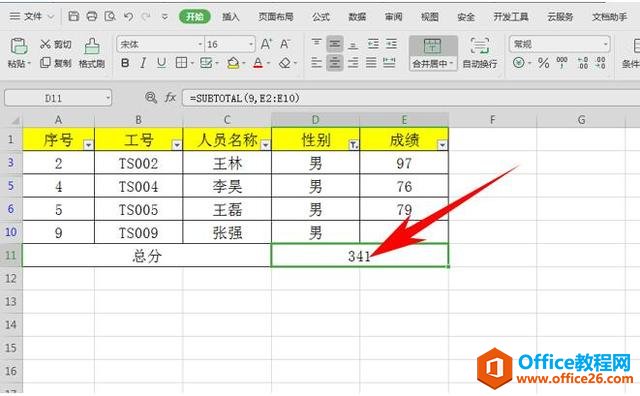Click the Wrap Text (自动换行) icon

pos(480,46)
